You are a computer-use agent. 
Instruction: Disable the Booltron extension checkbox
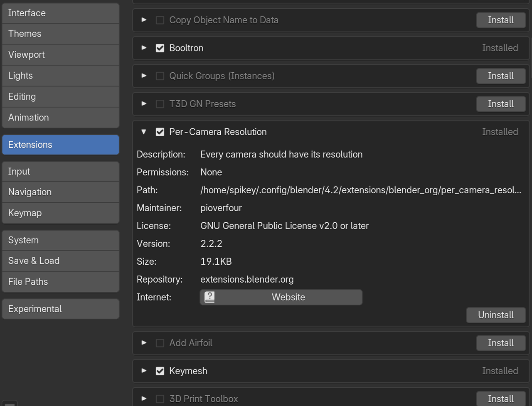160,48
